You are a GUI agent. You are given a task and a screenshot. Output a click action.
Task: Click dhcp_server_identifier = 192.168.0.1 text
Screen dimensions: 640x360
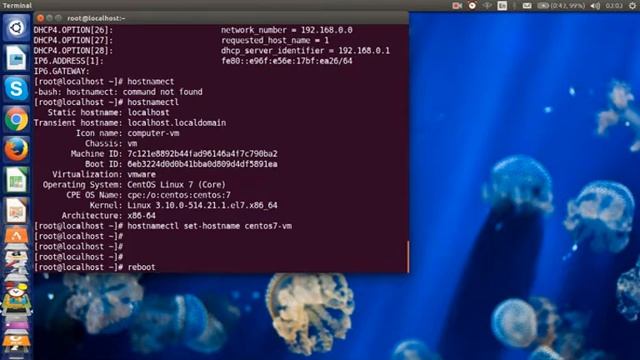305,51
